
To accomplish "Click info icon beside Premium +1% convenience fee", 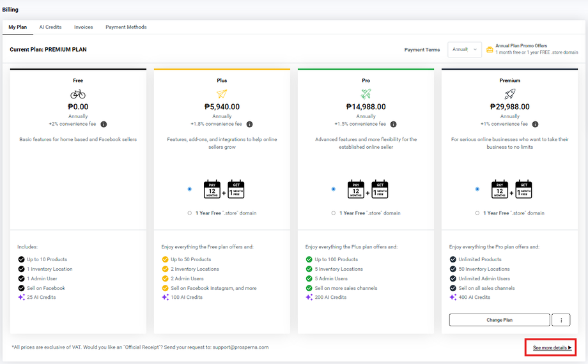I will point(536,125).
